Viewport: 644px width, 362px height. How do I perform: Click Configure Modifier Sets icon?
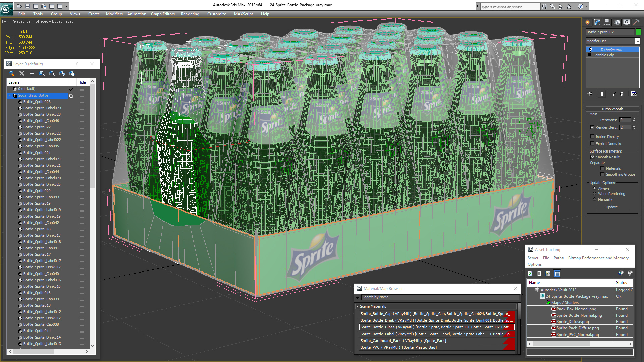tap(634, 94)
